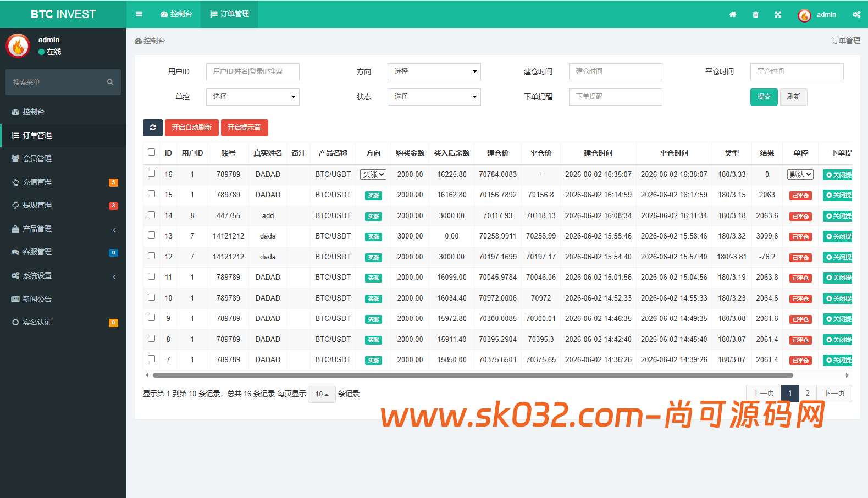The image size is (868, 498).
Task: Click the 已平仓 tag in row ID 8
Action: tap(800, 340)
